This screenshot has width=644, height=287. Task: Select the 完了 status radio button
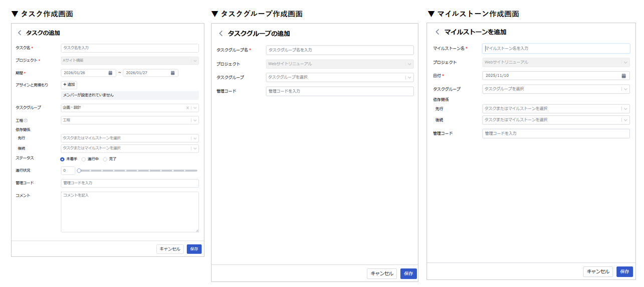tap(105, 159)
